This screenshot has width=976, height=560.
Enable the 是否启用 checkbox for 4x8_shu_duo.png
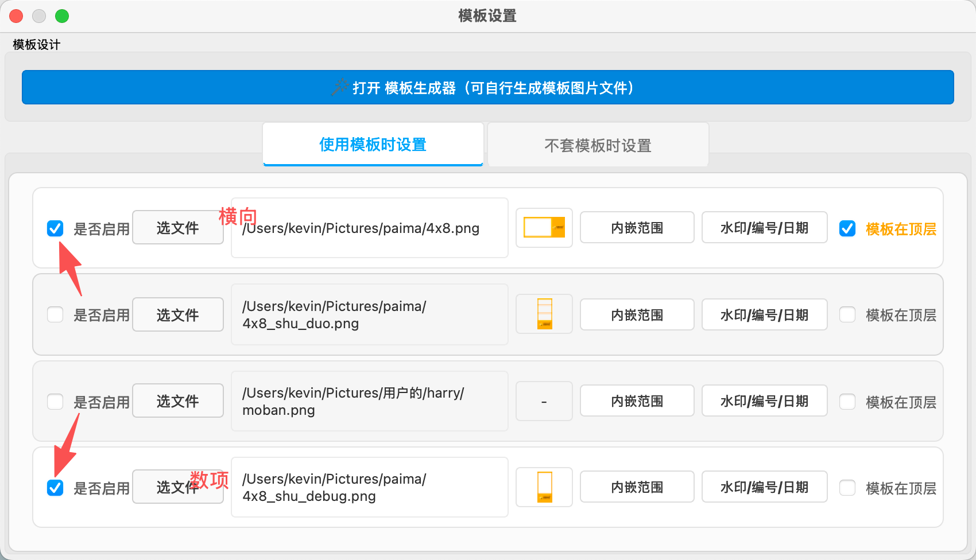point(55,314)
